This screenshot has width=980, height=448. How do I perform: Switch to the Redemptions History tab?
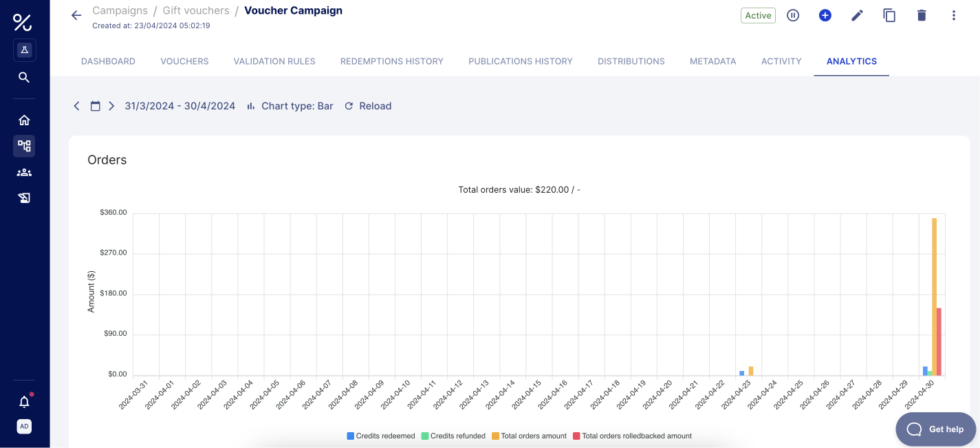tap(391, 61)
